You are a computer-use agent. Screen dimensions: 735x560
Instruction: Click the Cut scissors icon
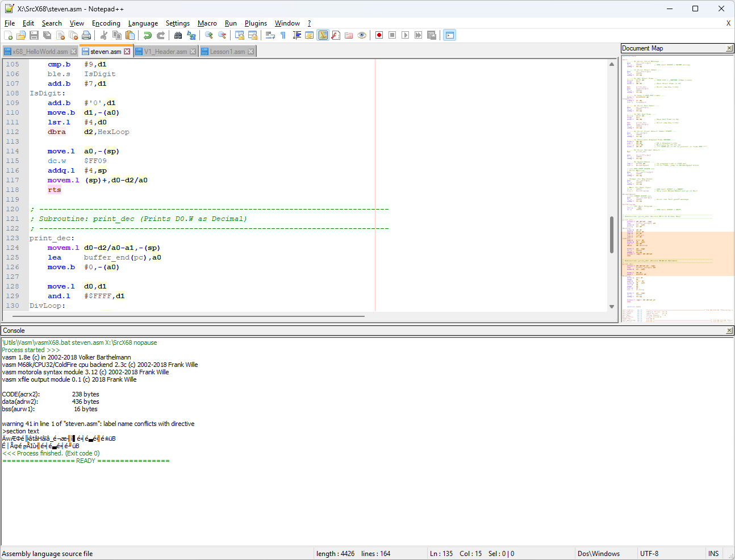point(104,35)
